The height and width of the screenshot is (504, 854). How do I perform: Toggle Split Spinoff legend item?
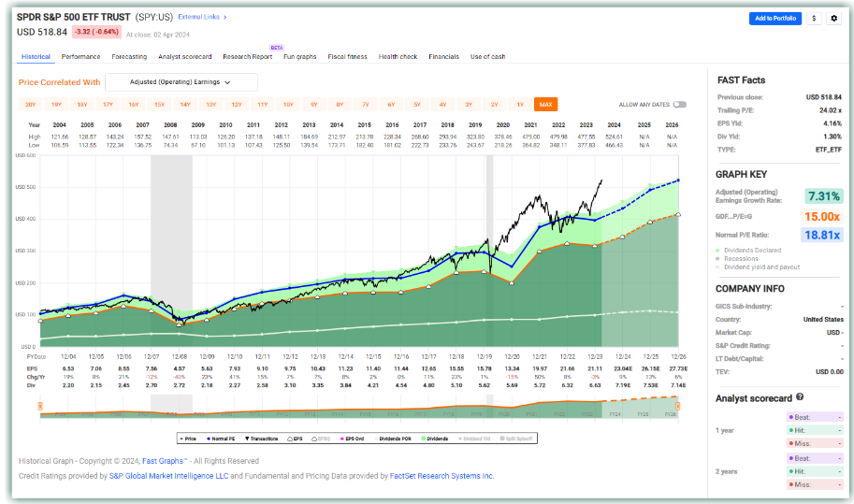coord(515,439)
